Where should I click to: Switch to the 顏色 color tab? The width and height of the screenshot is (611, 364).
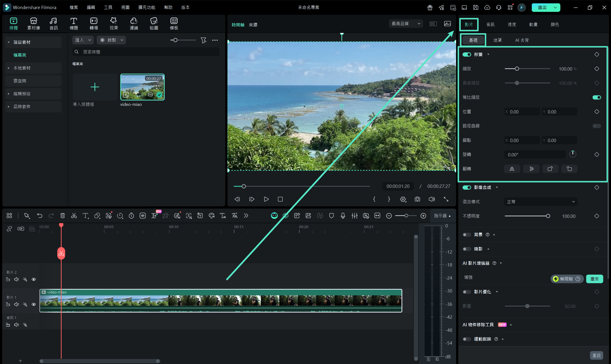point(554,24)
